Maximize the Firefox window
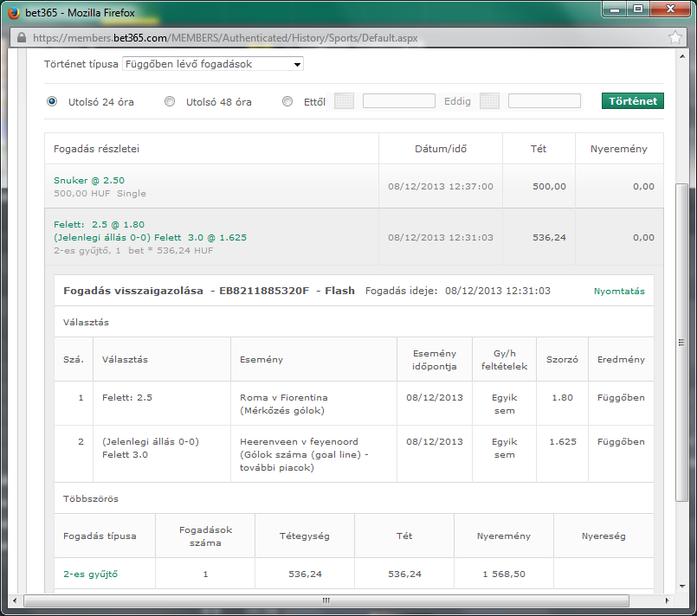This screenshot has height=616, width=697. click(638, 10)
